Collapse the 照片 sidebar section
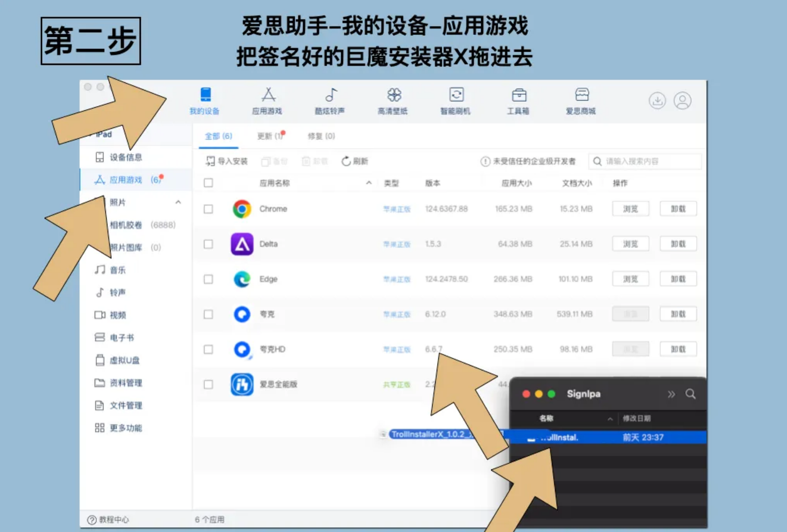The height and width of the screenshot is (532, 787). click(178, 202)
